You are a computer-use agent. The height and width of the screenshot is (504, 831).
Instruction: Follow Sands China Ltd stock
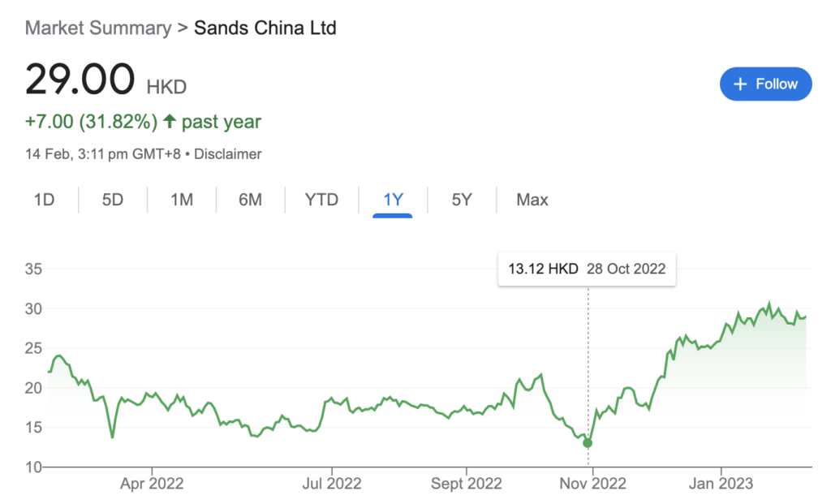click(766, 84)
